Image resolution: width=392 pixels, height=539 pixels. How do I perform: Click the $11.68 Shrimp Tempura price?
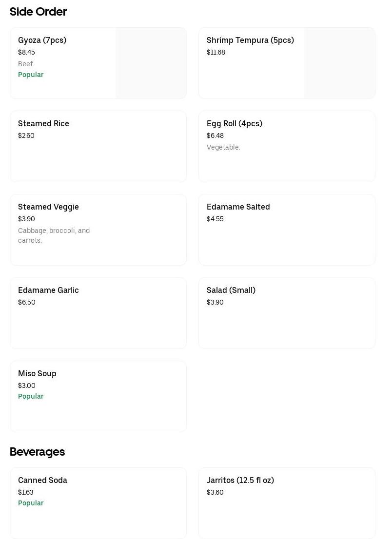coord(216,52)
